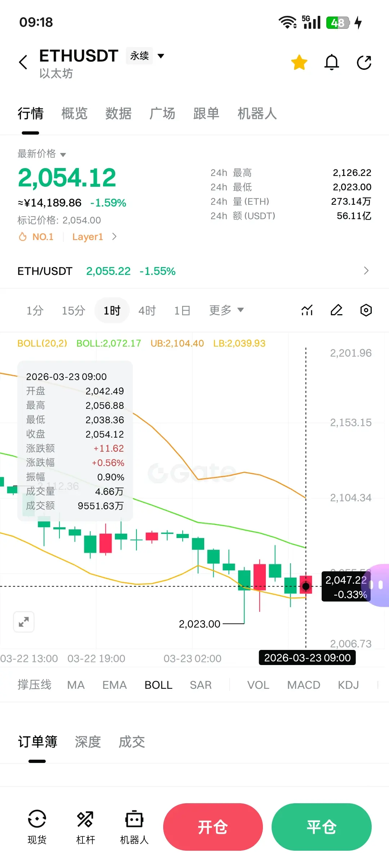Enable the VOL sub-indicator
The height and width of the screenshot is (868, 389).
(x=258, y=684)
